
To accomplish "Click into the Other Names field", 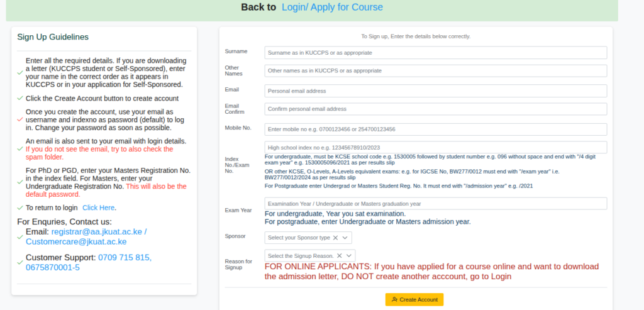I will (435, 71).
